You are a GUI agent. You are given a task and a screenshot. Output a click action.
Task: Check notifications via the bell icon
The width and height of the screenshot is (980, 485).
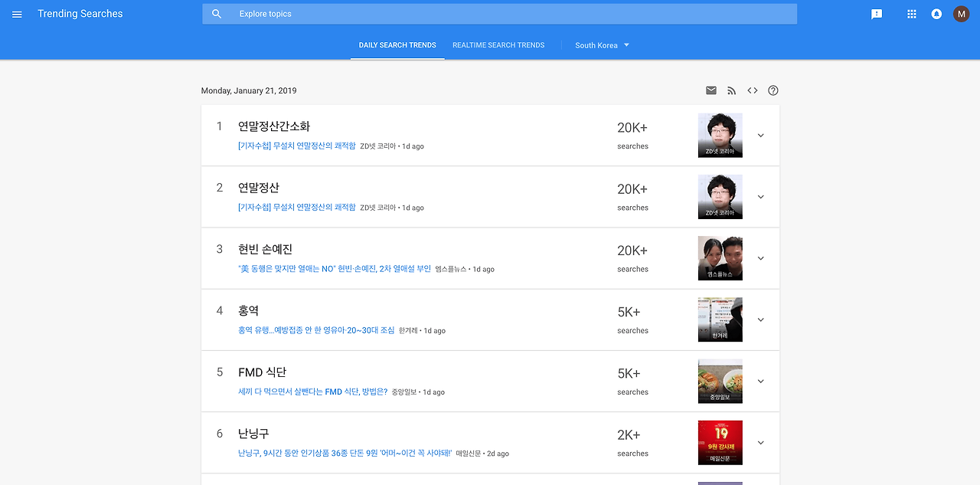(936, 13)
